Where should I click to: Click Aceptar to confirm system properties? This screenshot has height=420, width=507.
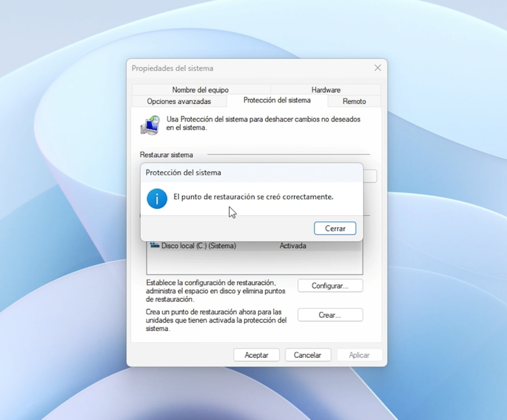256,355
